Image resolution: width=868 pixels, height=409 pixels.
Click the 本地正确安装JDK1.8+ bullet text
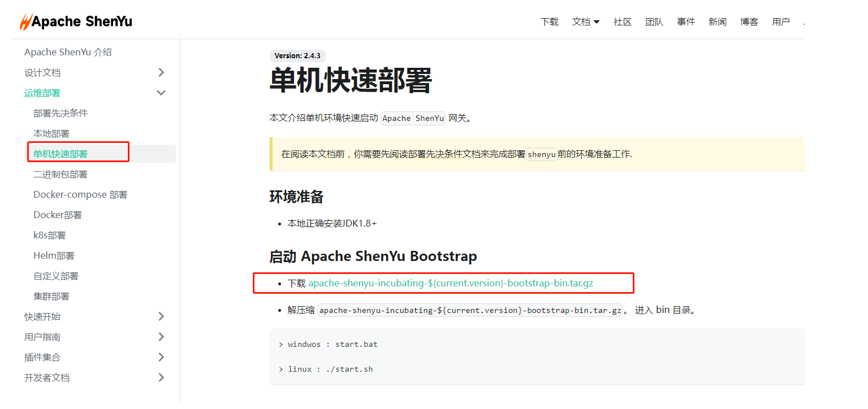point(332,223)
